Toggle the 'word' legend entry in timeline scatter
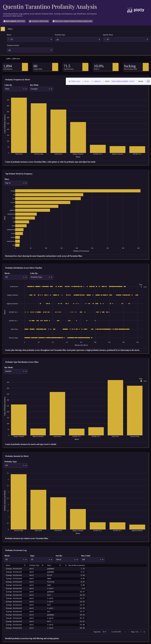 click(x=144, y=287)
